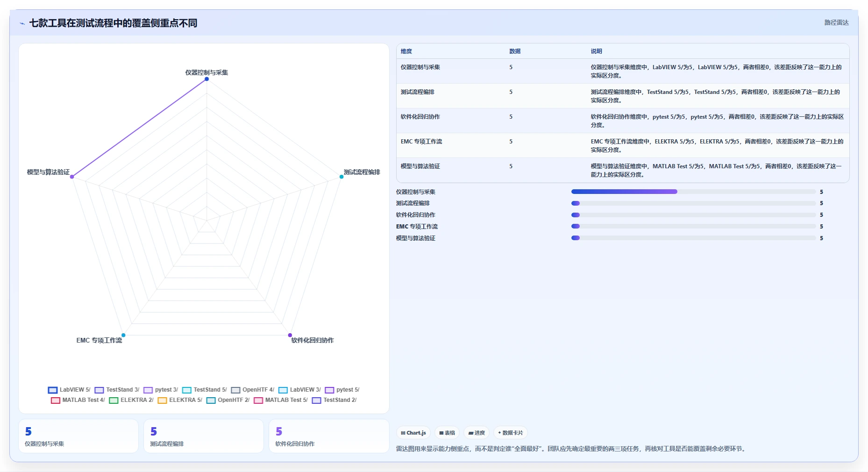The image size is (868, 472).
Task: Click the radar point at 仪器控制与采集 axis
Action: (206, 79)
